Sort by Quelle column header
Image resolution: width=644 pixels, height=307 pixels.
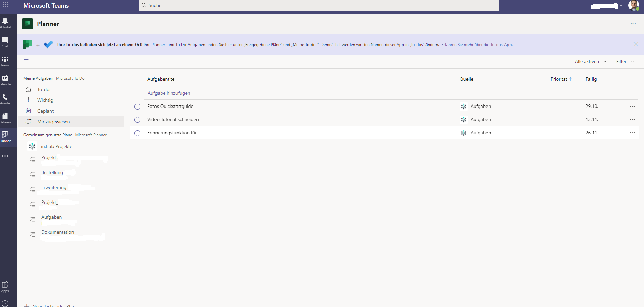pyautogui.click(x=466, y=79)
